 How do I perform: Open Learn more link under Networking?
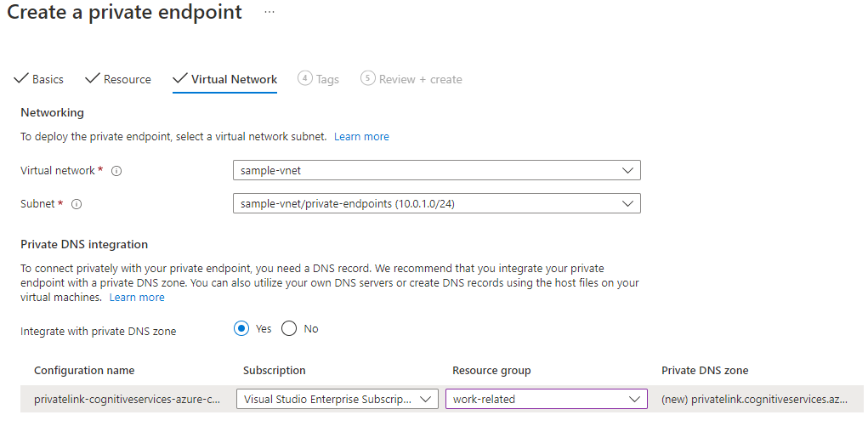361,136
